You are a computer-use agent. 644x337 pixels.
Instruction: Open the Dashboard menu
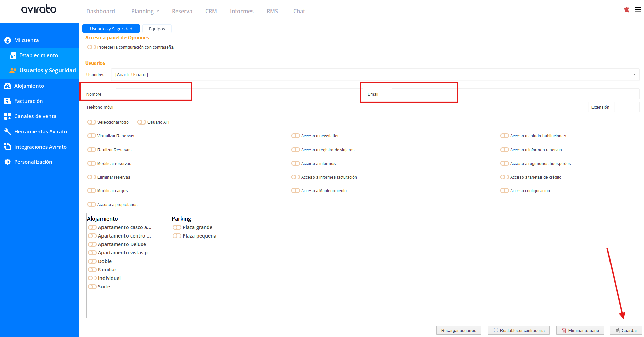click(x=100, y=11)
